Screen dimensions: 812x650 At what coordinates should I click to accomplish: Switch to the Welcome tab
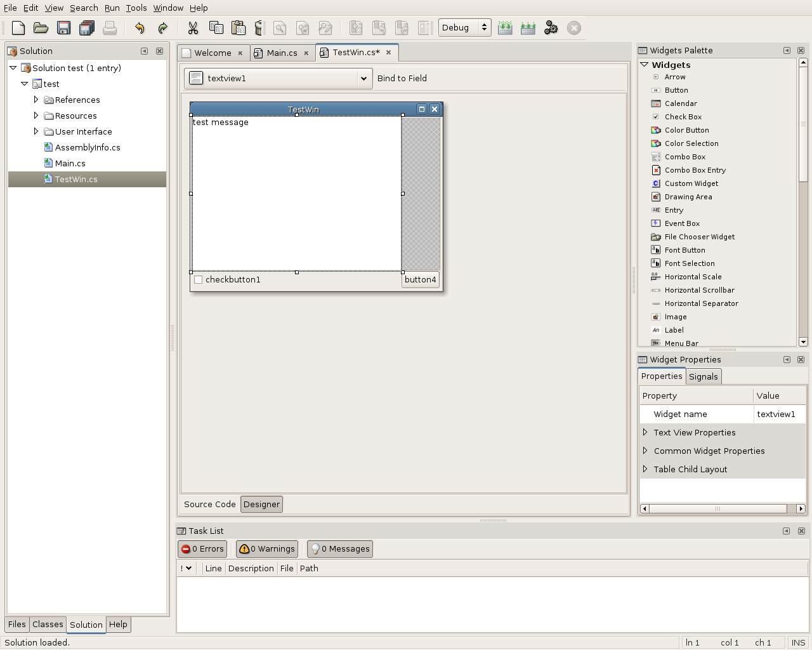pos(213,53)
